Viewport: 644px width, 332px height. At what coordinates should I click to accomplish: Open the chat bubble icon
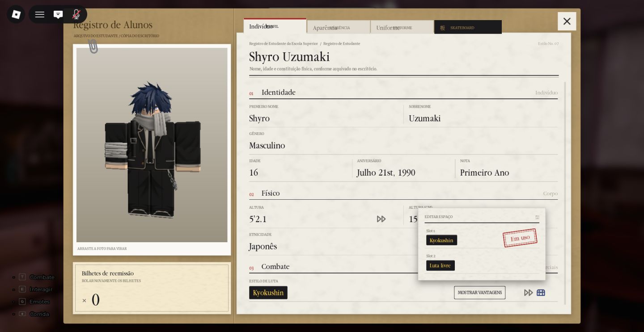pos(58,14)
